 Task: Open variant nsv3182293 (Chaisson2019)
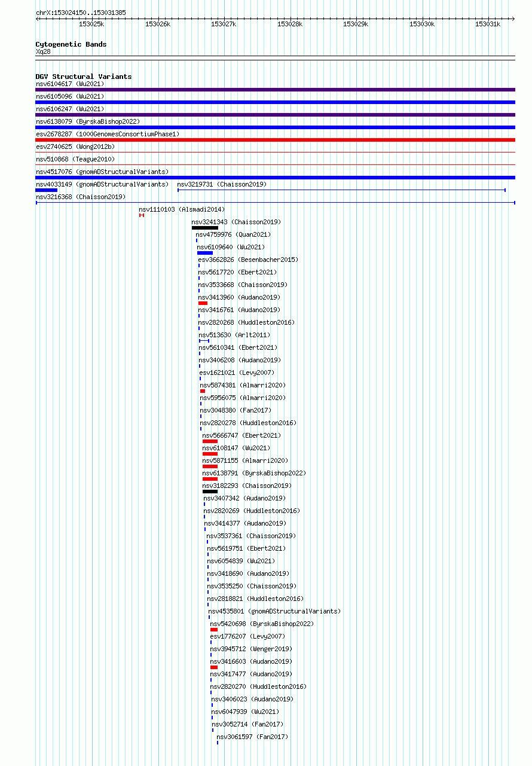tap(247, 486)
